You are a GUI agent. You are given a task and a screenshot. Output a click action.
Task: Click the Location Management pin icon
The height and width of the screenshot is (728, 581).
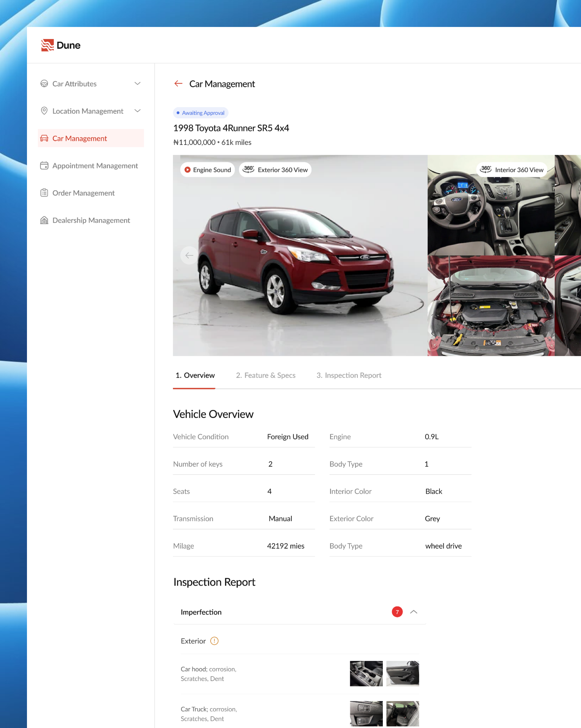coord(44,111)
